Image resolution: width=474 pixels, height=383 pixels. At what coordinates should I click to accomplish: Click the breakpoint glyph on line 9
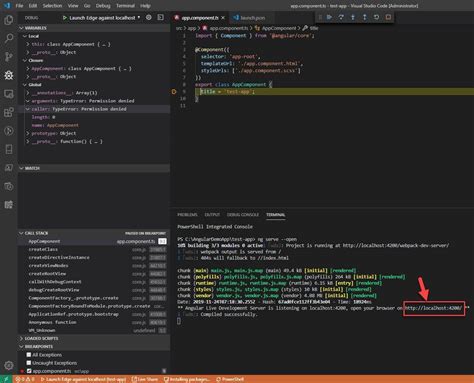[174, 91]
